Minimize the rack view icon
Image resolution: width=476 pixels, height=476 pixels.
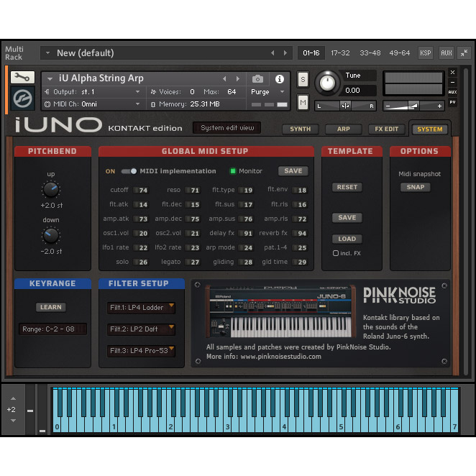[x=464, y=53]
